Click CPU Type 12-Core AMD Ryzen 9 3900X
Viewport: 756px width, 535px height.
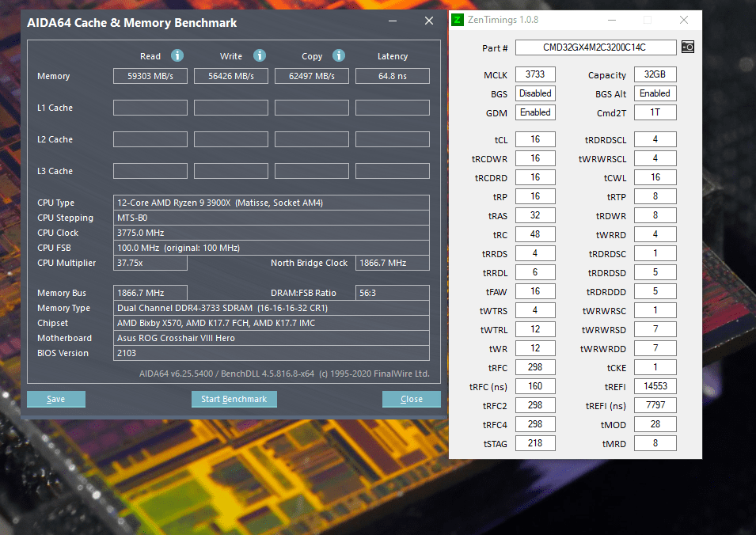[x=271, y=203]
